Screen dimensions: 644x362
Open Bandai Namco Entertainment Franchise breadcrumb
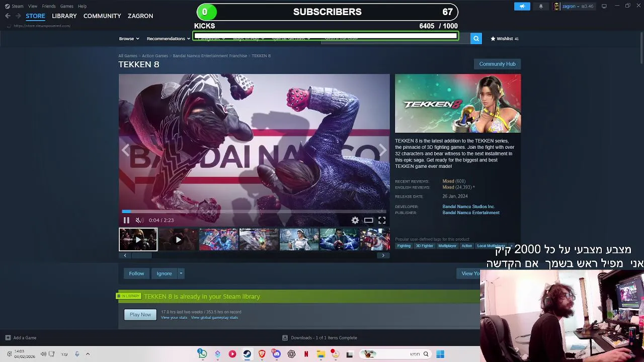click(210, 56)
